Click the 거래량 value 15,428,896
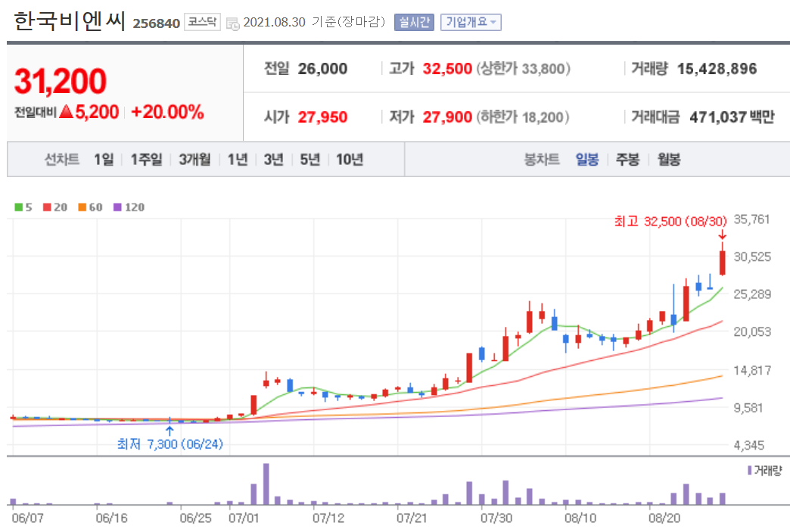The image size is (790, 532). 717,69
